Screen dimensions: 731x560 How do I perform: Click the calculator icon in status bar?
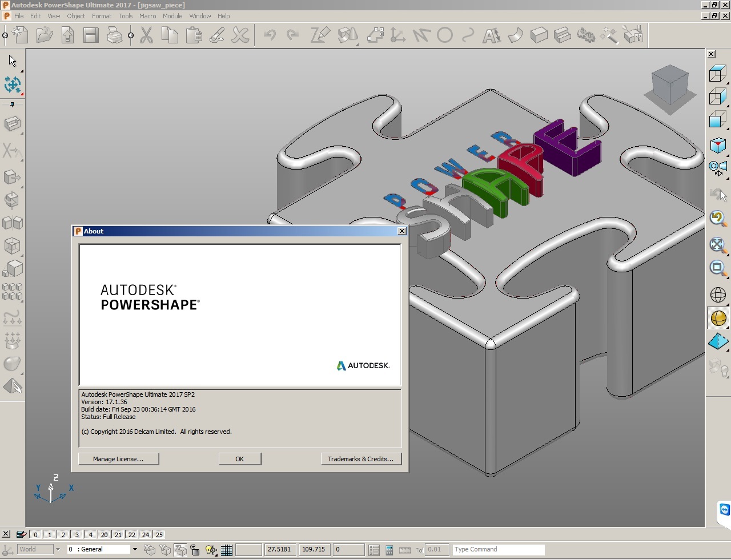coord(389,550)
